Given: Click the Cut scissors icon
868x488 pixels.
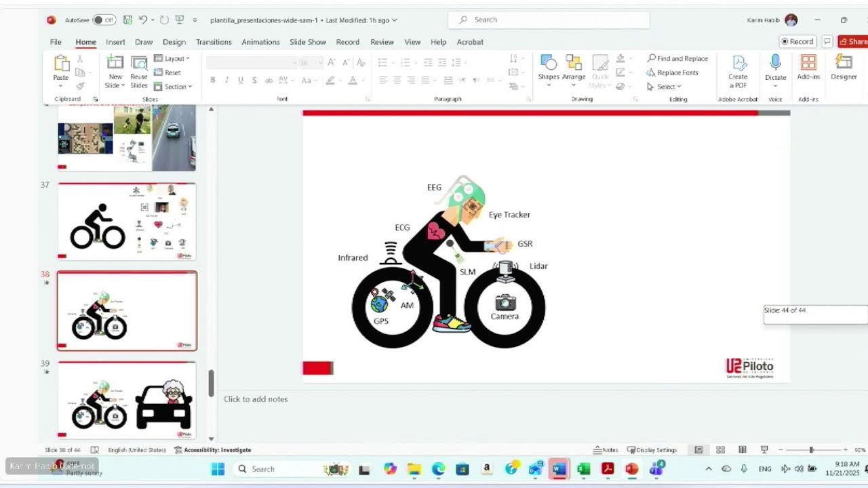Looking at the screenshot, I should click(79, 59).
